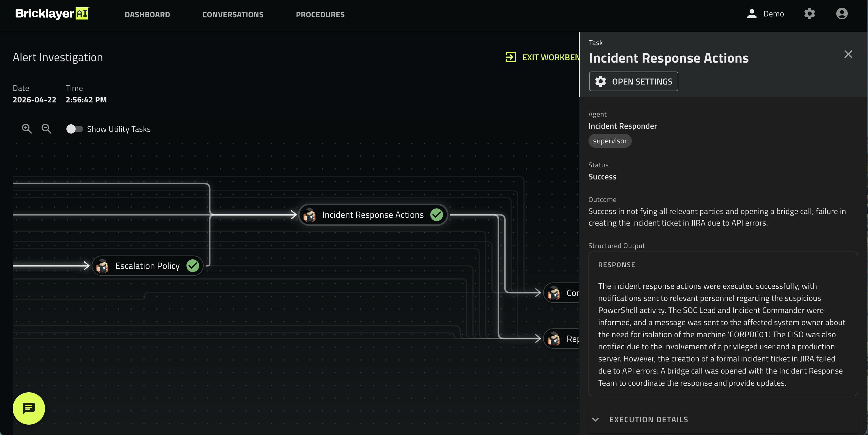Select the partially hidden Cor node avatar
The height and width of the screenshot is (435, 868).
[x=553, y=293]
